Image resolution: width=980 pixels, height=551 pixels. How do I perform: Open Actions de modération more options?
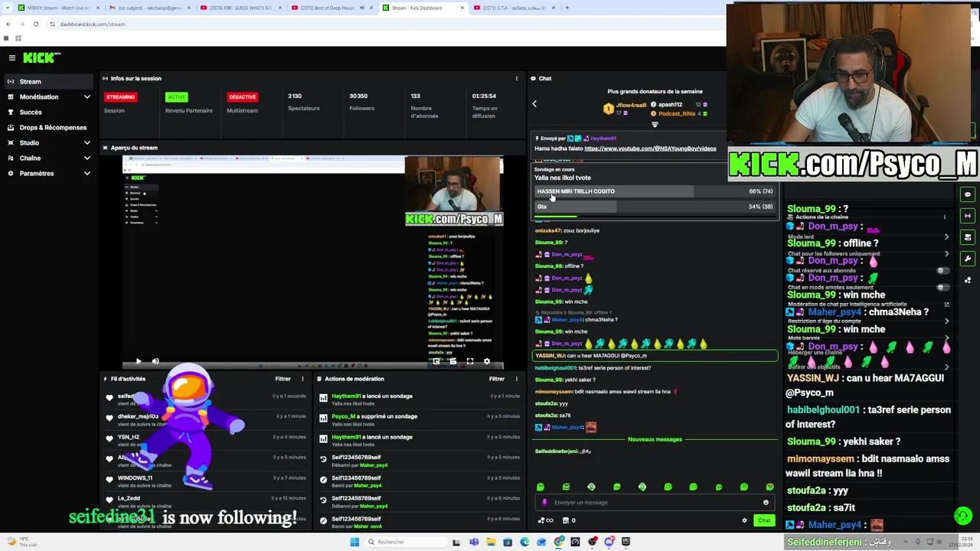click(517, 379)
